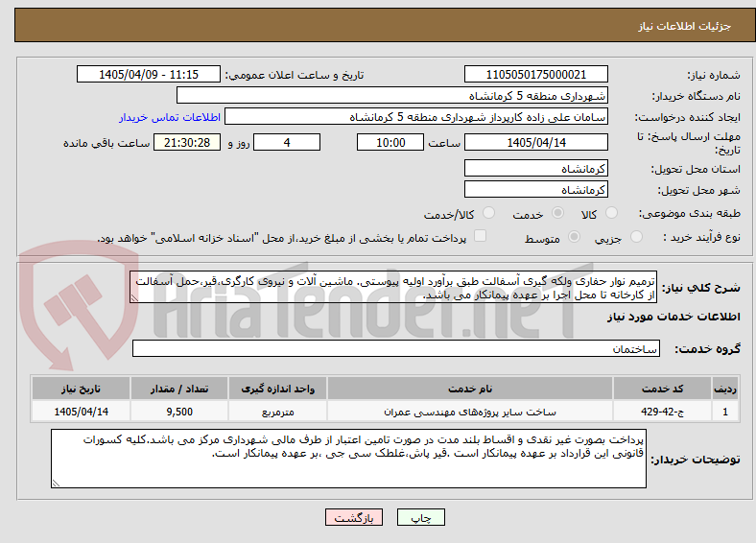Select the متوسط purchase type radio
Viewport: 756px width, 543px height.
(574, 236)
